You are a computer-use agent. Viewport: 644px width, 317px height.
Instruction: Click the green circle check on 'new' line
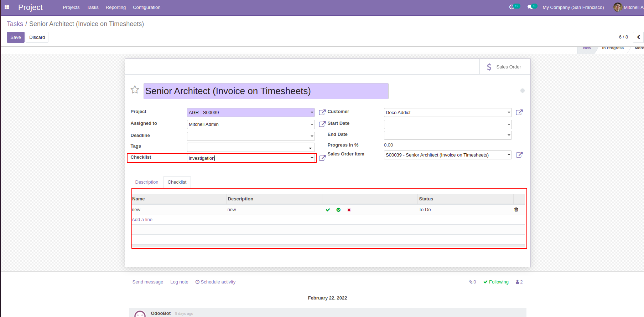(x=338, y=210)
